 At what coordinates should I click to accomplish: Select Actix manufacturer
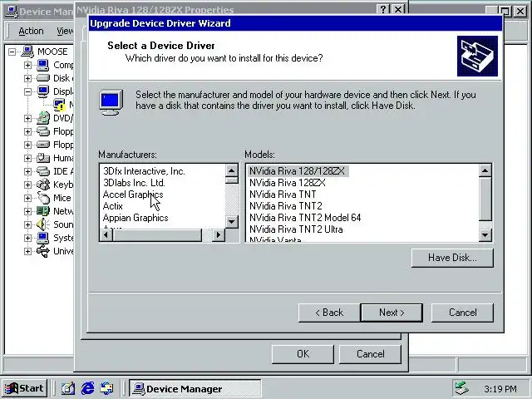coord(113,206)
